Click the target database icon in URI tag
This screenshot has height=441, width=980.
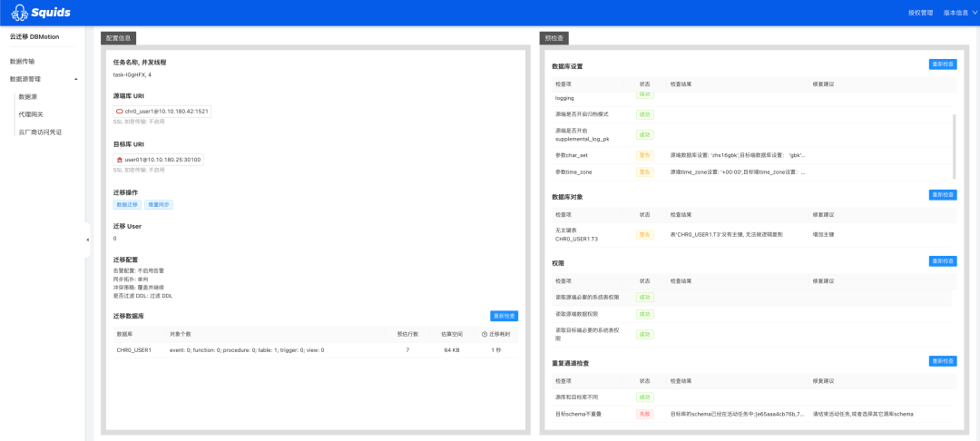point(119,160)
